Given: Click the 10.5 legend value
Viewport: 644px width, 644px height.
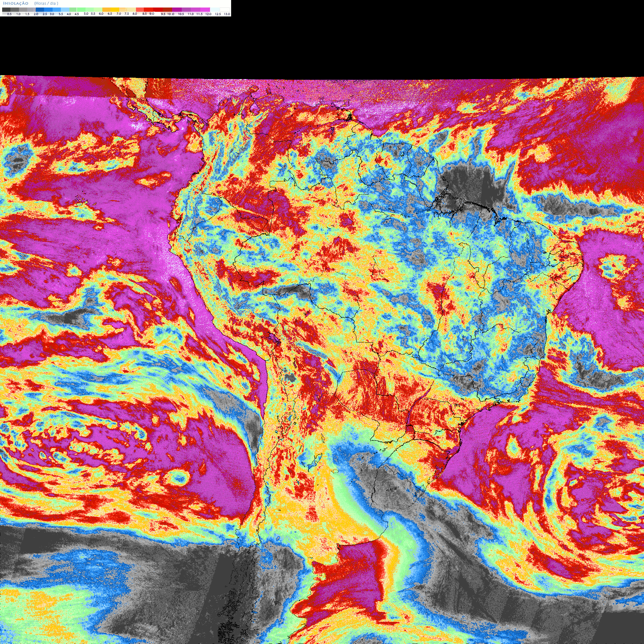Looking at the screenshot, I should point(181,14).
